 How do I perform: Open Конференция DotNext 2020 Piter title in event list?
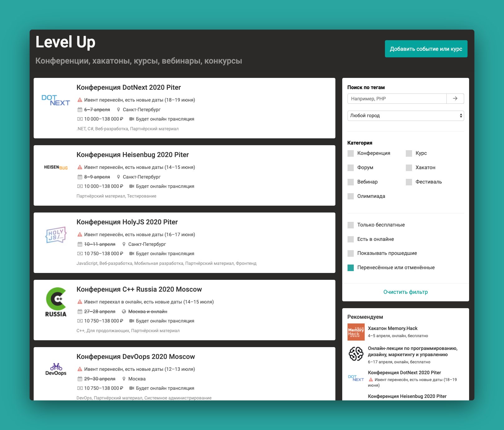(x=129, y=87)
